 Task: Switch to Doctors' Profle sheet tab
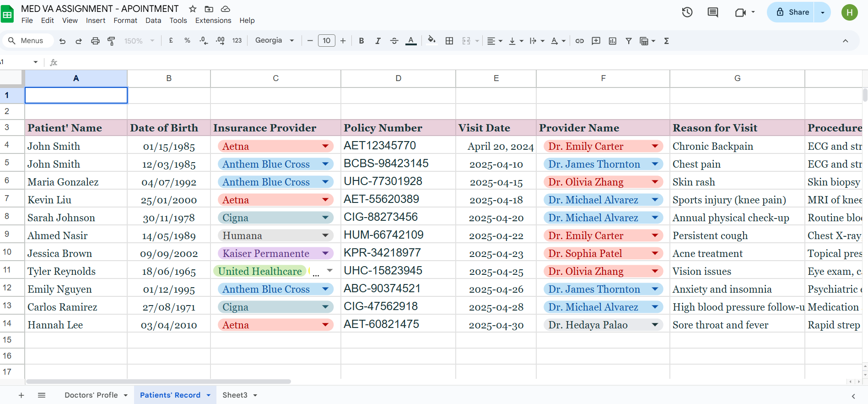pyautogui.click(x=91, y=395)
